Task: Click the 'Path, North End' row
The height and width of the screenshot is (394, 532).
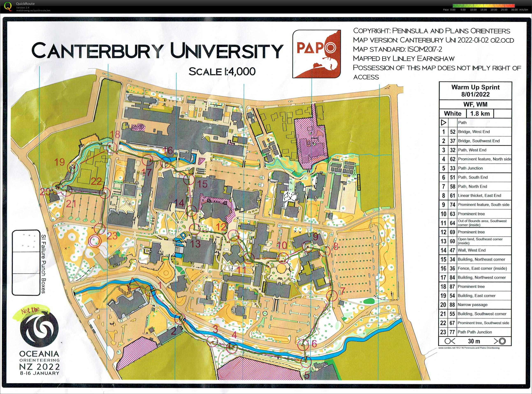Action: (475, 186)
